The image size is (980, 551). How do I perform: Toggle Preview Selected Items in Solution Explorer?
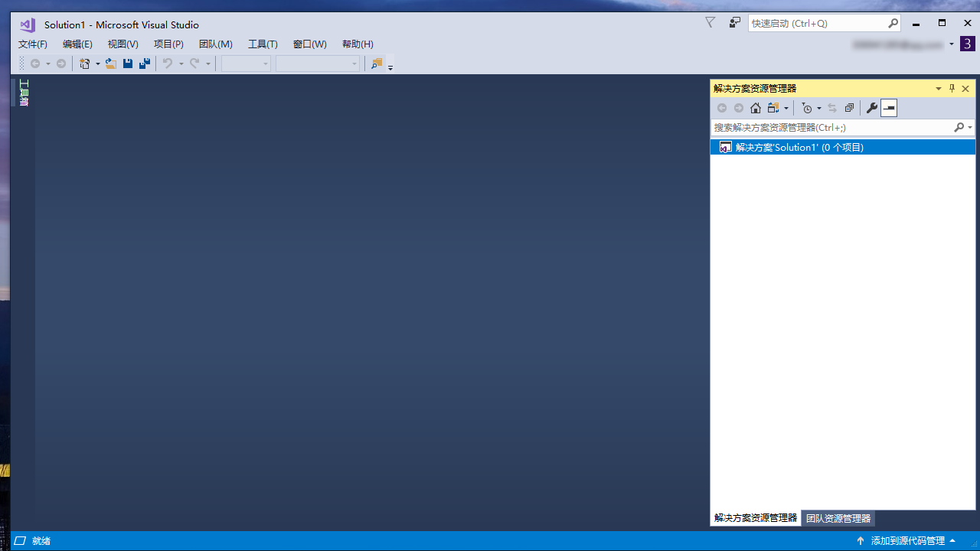(888, 107)
